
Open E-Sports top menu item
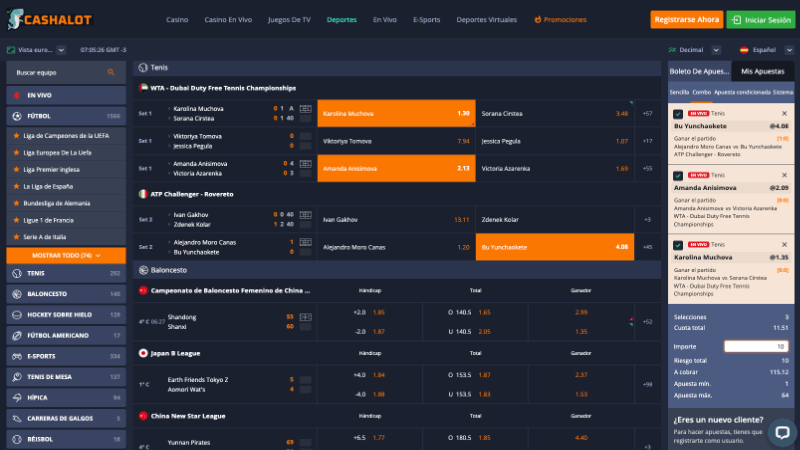click(427, 19)
